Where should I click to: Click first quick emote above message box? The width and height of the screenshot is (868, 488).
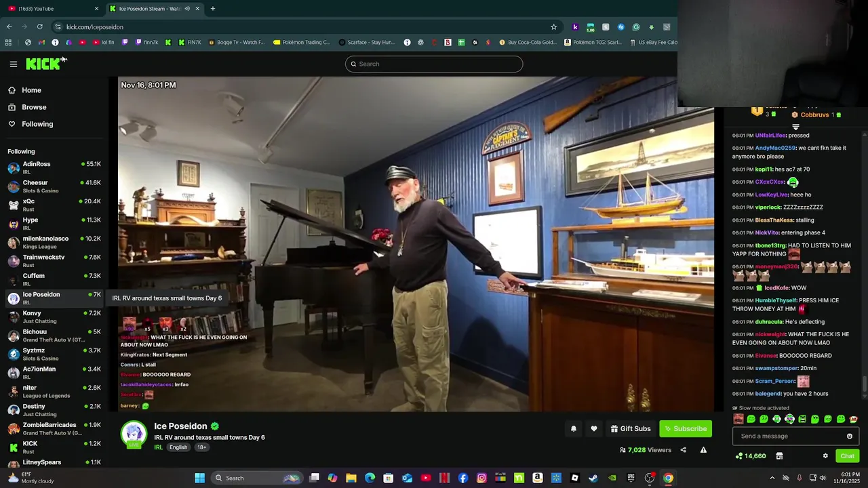738,419
